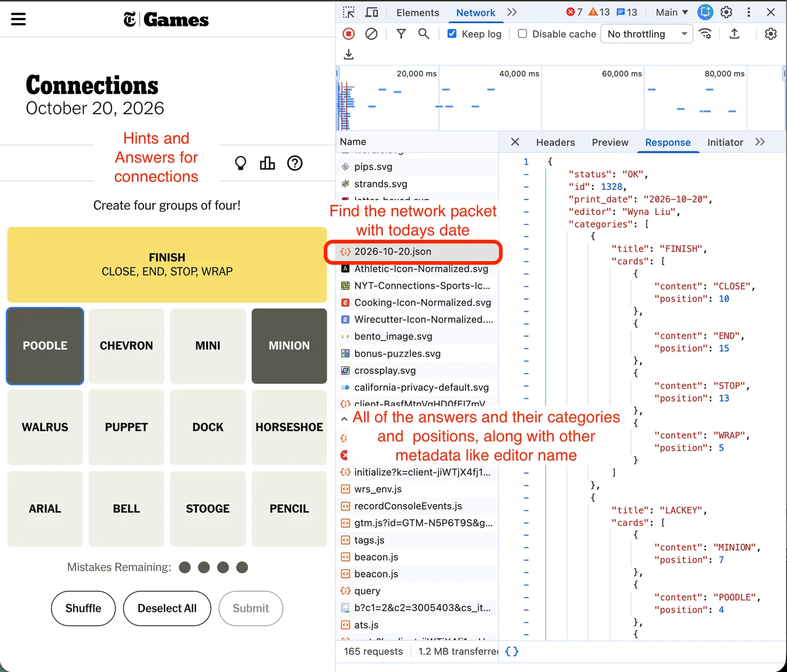This screenshot has height=672, width=787.
Task: Open the network search magnifier icon
Action: click(x=424, y=34)
